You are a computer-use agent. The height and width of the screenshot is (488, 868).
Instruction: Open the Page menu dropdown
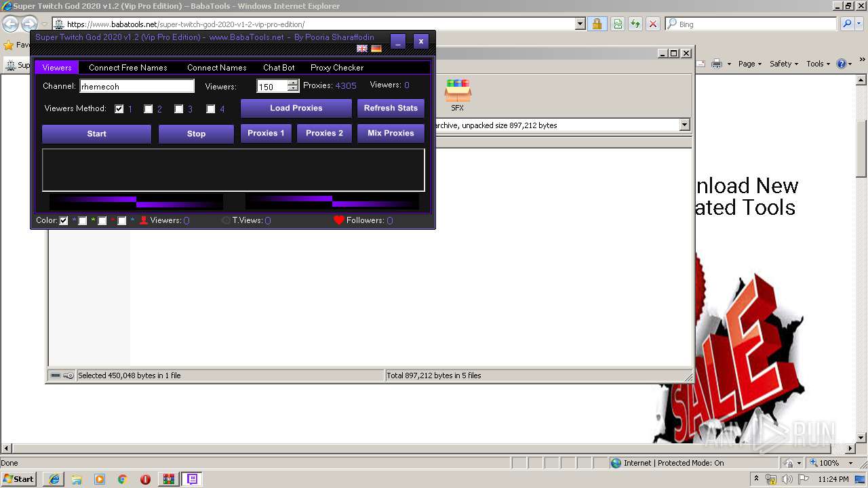click(751, 64)
